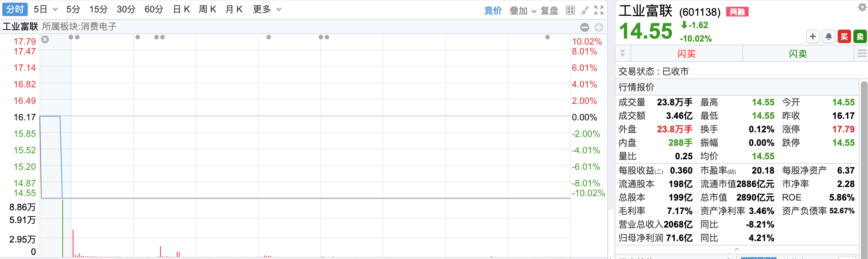The image size is (868, 259).
Task: Collapse quote panel with double-arrow expander
Action: (623, 53)
